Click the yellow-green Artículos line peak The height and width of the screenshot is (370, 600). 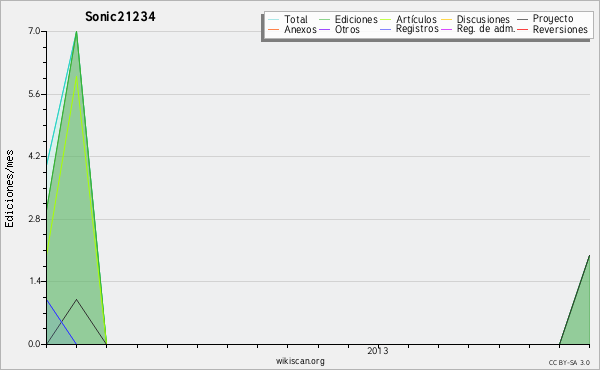pyautogui.click(x=77, y=77)
